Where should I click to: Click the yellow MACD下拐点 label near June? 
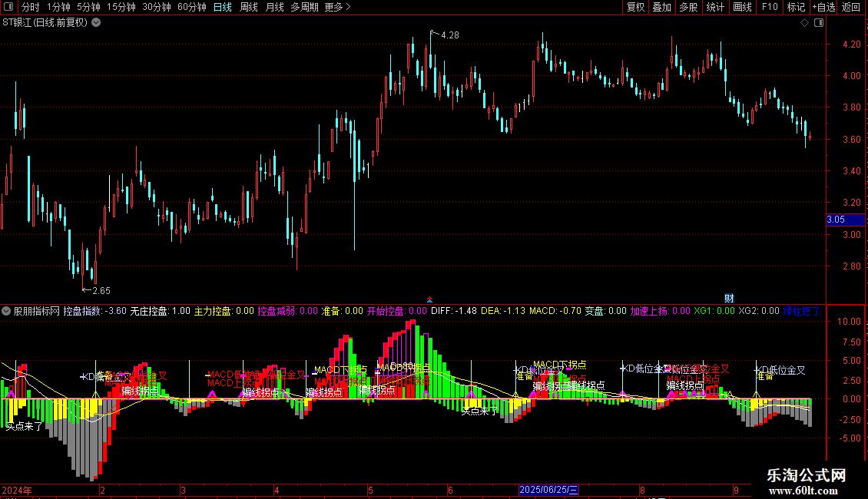click(x=559, y=365)
